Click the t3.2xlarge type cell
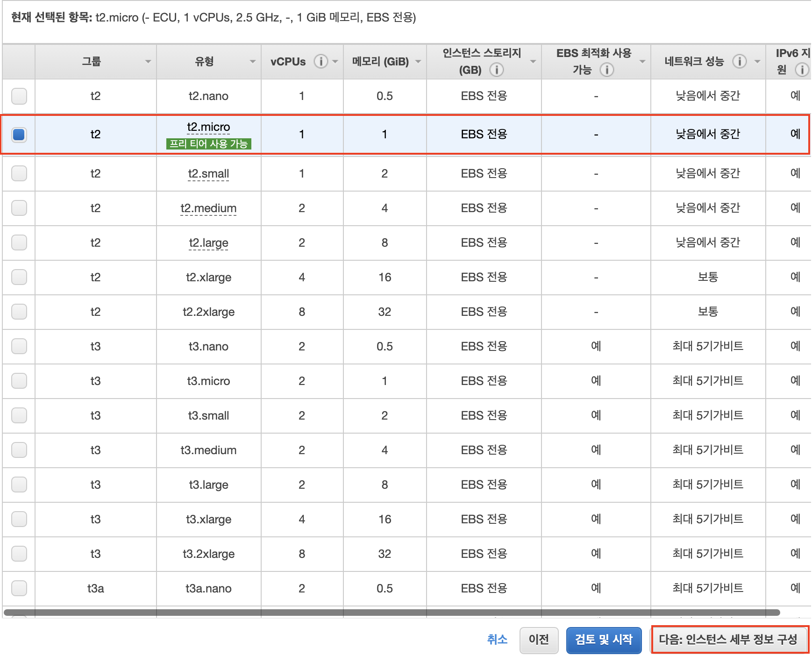The height and width of the screenshot is (656, 812). [208, 554]
